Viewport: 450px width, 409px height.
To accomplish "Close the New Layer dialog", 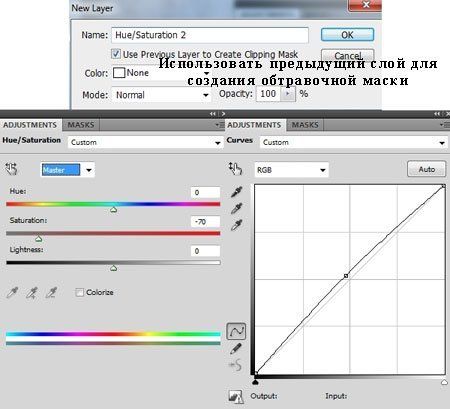I will click(x=365, y=5).
